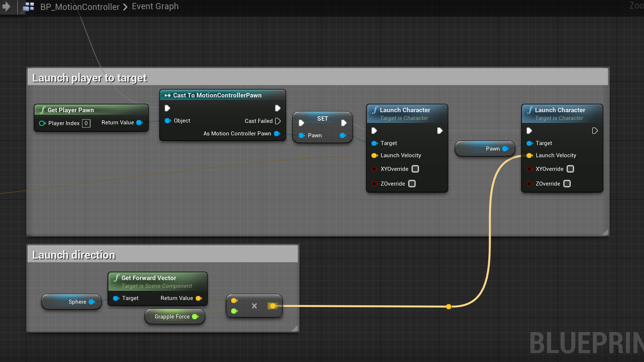644x362 pixels.
Task: Select the Get Forward Vector node title
Action: [x=148, y=278]
